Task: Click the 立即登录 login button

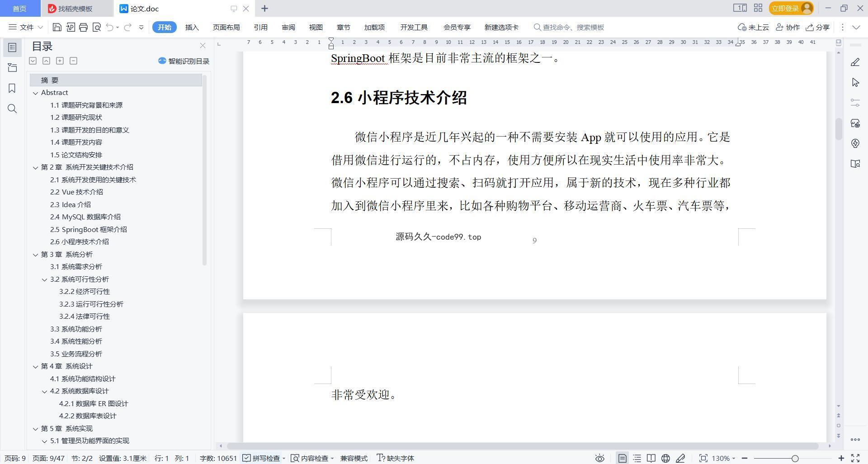Action: click(x=791, y=8)
